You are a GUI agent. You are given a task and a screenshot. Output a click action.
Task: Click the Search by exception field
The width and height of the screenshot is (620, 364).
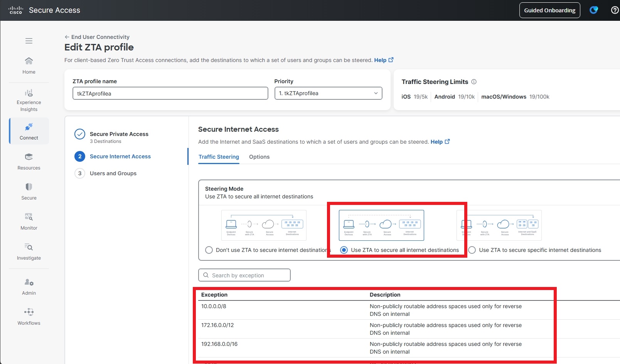coord(244,275)
